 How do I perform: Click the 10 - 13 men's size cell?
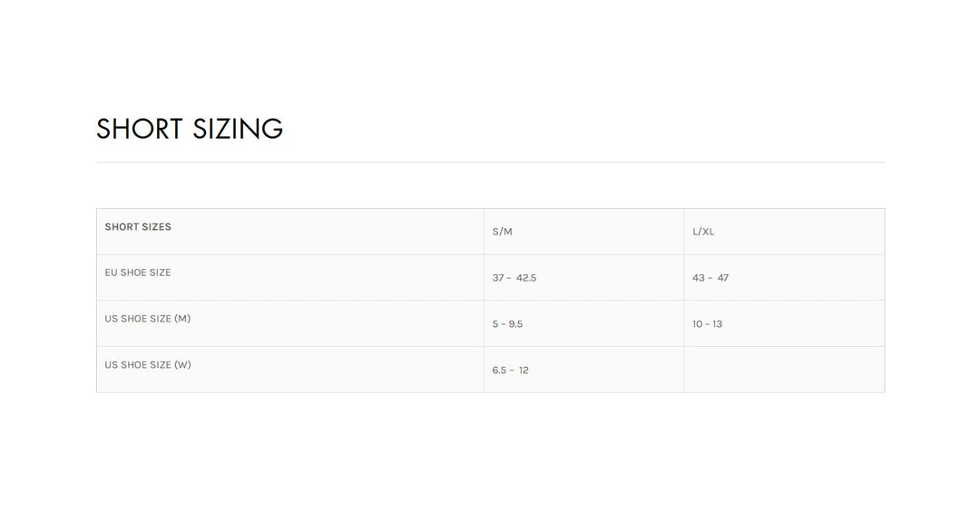coord(708,324)
